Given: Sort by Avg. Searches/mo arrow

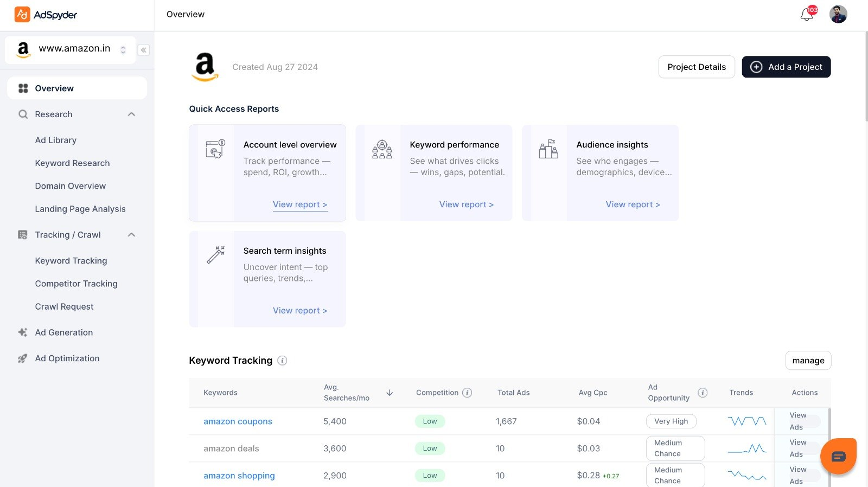Looking at the screenshot, I should pos(390,393).
